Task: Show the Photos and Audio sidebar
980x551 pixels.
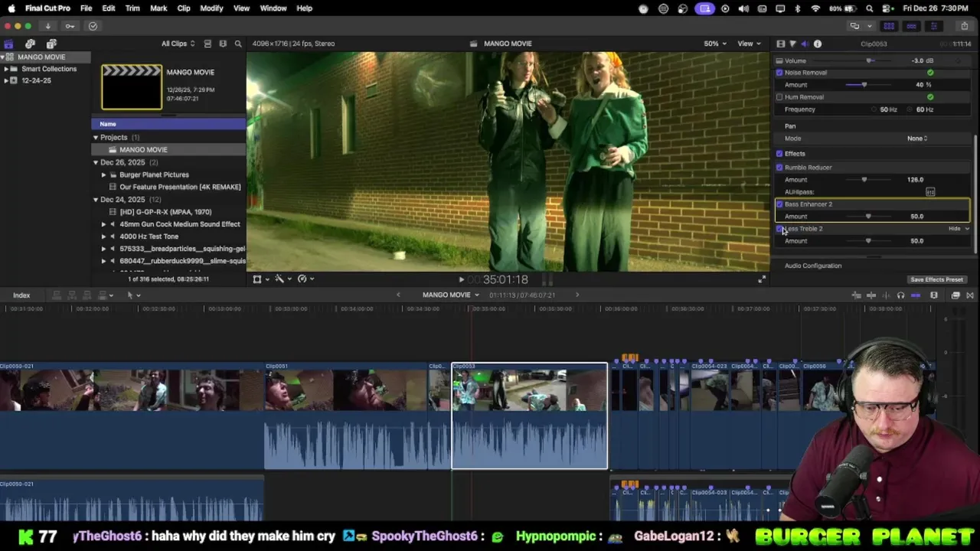Action: [x=30, y=44]
